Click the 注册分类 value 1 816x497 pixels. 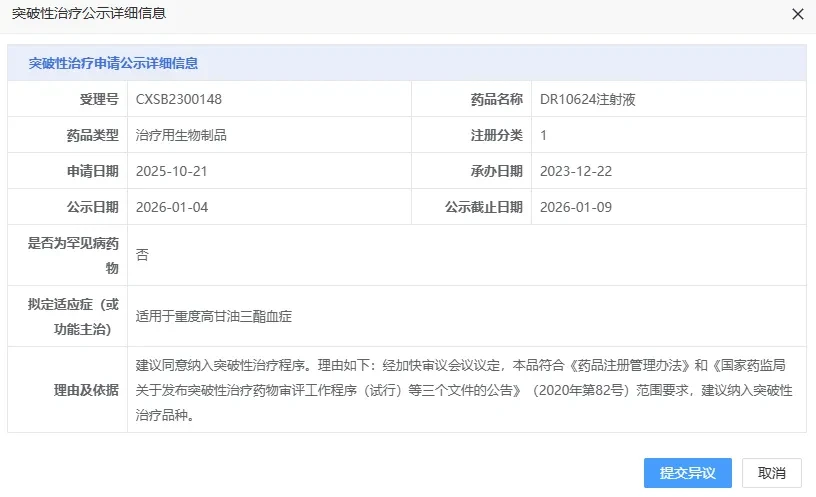543,135
